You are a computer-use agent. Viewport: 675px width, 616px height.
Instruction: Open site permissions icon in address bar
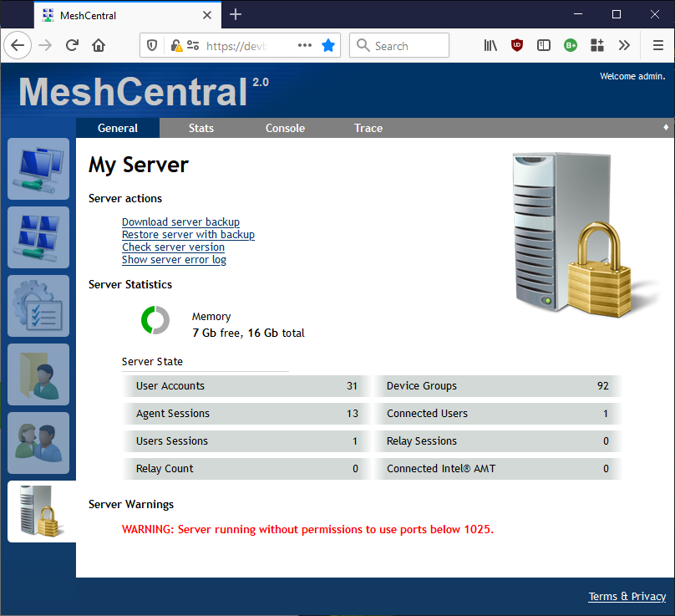click(x=193, y=45)
